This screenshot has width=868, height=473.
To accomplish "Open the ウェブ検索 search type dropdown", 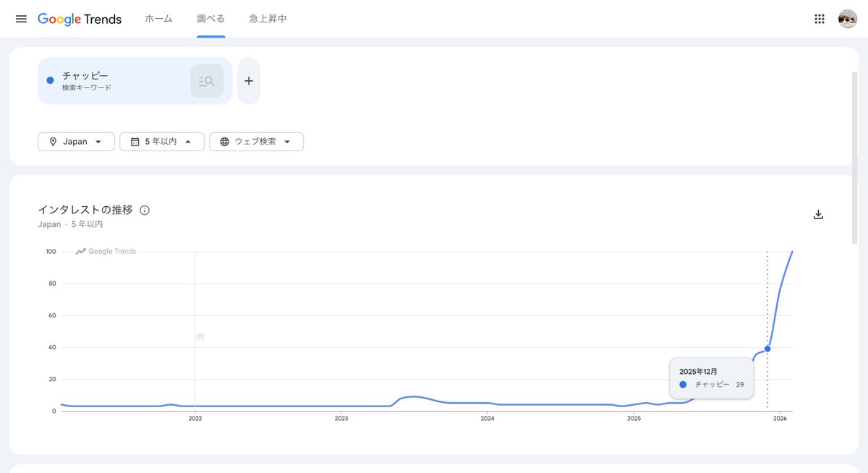I will (x=256, y=142).
